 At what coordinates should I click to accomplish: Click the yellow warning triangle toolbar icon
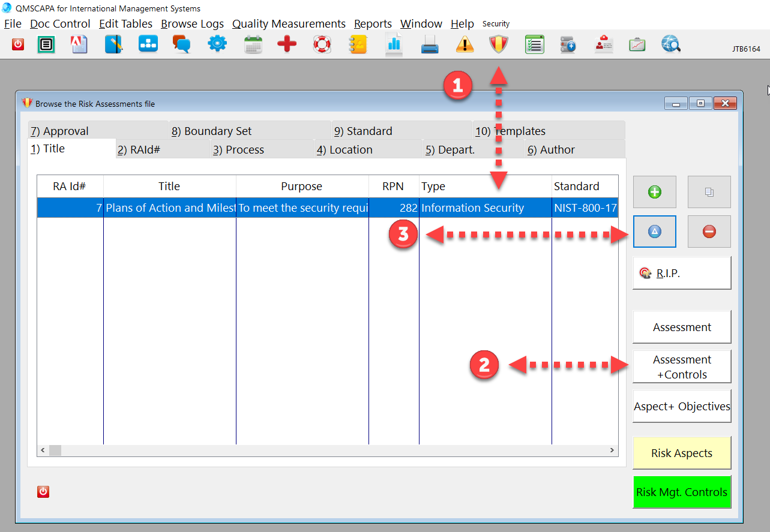click(465, 44)
